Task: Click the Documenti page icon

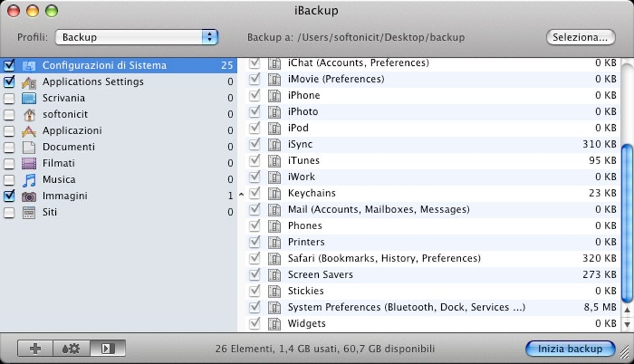Action: pos(29,147)
